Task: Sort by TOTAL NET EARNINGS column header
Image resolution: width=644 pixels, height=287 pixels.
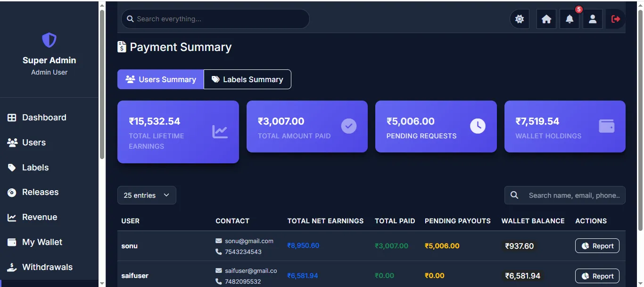Action: tap(326, 221)
